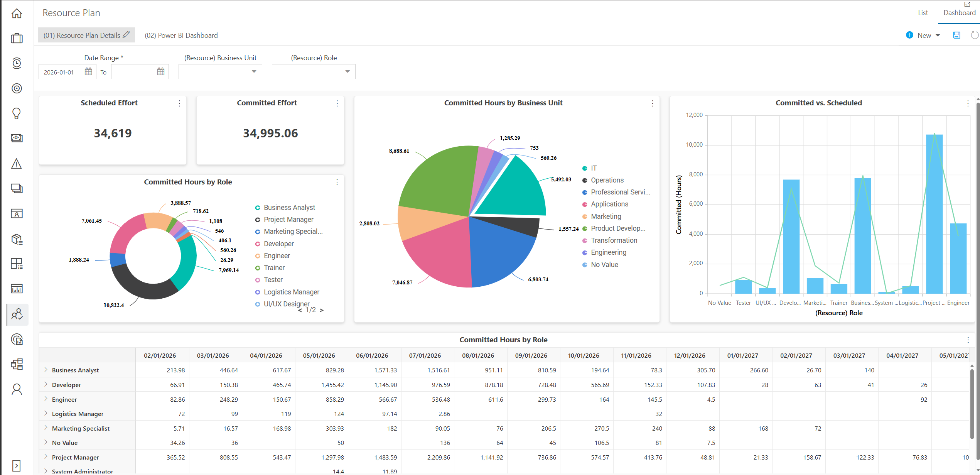This screenshot has width=980, height=475.
Task: Toggle Business Analyst legend item
Action: (285, 208)
